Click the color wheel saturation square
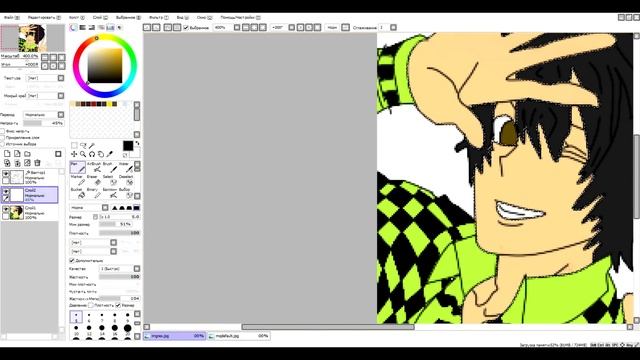The width and height of the screenshot is (640, 360). [x=105, y=65]
